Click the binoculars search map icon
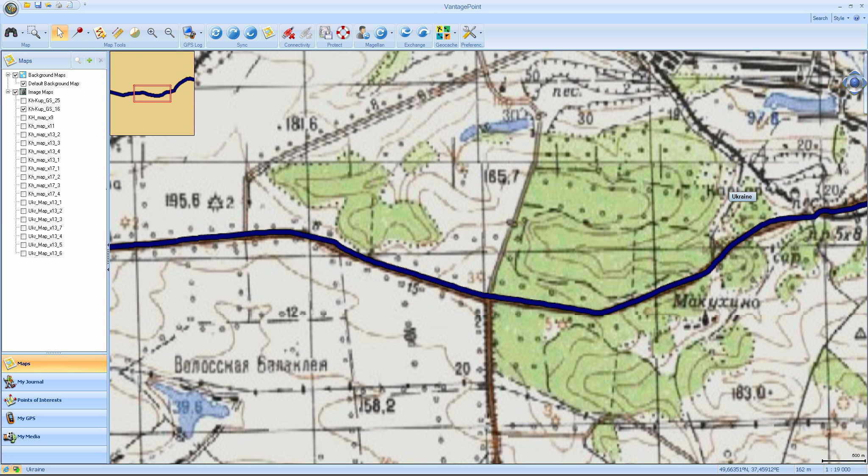Viewport: 868px width, 476px height. click(x=11, y=33)
